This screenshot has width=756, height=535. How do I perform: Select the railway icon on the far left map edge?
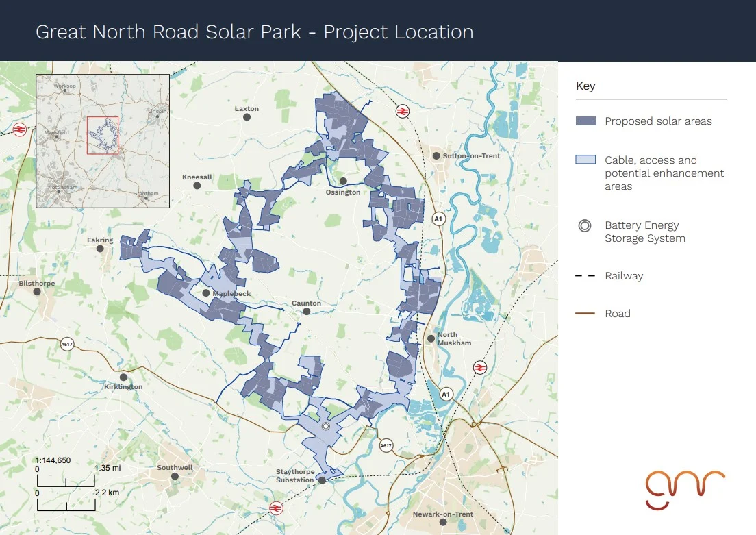point(20,128)
